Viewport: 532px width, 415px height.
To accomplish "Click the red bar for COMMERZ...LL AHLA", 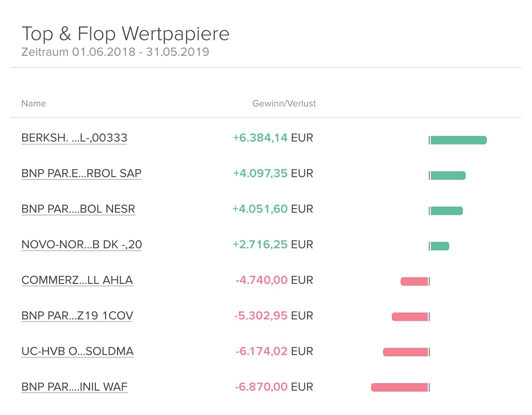I will (415, 281).
